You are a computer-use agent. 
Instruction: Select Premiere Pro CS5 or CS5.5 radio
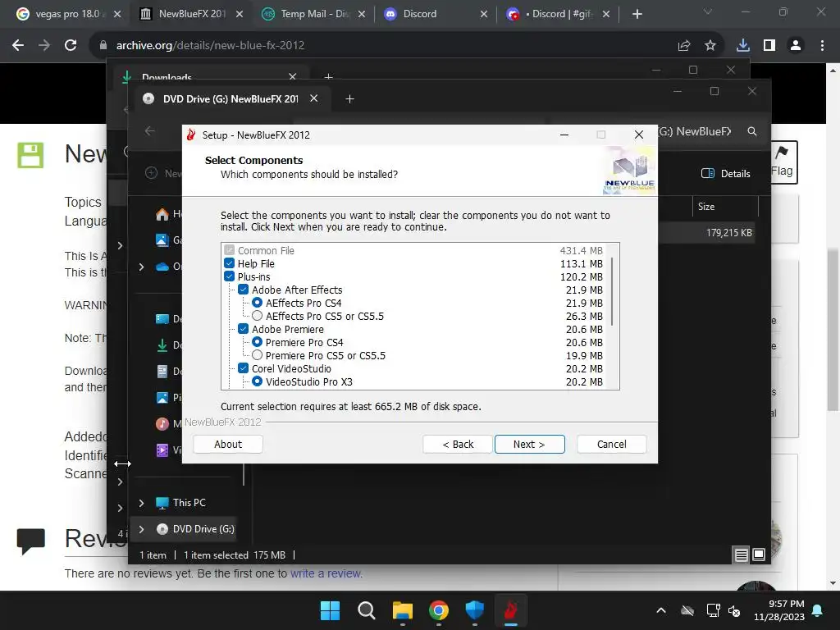(257, 355)
